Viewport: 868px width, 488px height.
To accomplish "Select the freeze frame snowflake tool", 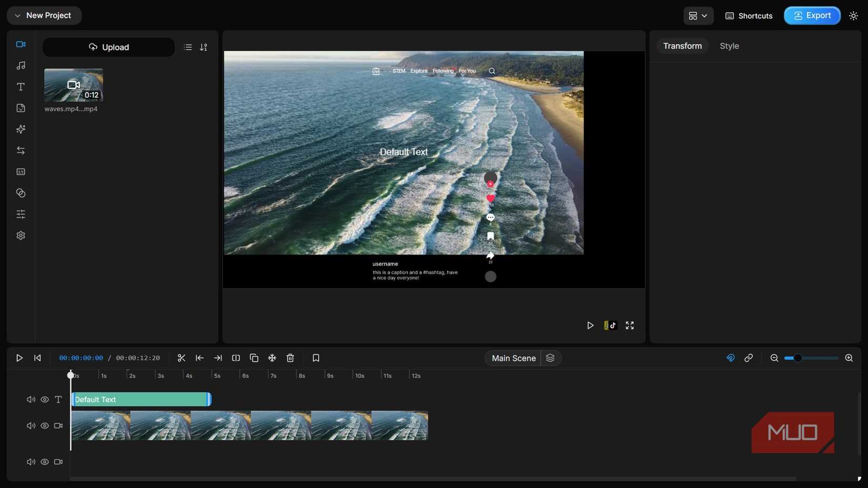I will [x=271, y=358].
